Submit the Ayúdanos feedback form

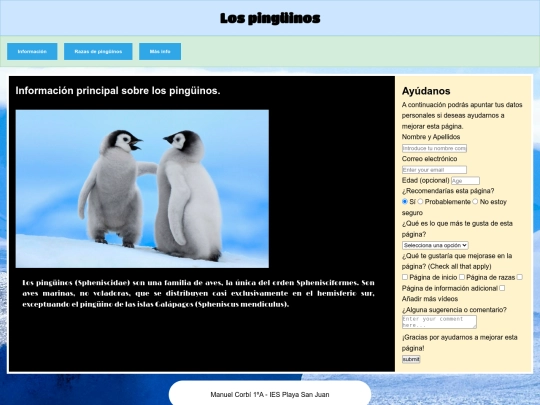(x=411, y=359)
